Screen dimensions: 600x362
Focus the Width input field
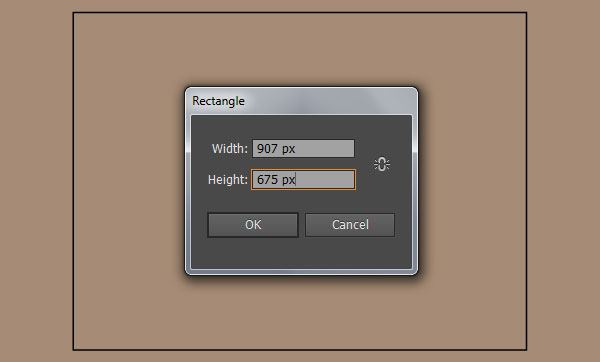pyautogui.click(x=303, y=148)
